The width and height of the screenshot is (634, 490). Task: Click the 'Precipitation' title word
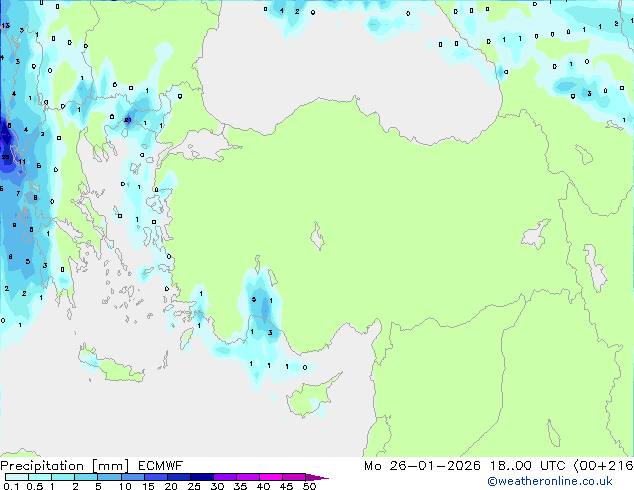coord(42,466)
